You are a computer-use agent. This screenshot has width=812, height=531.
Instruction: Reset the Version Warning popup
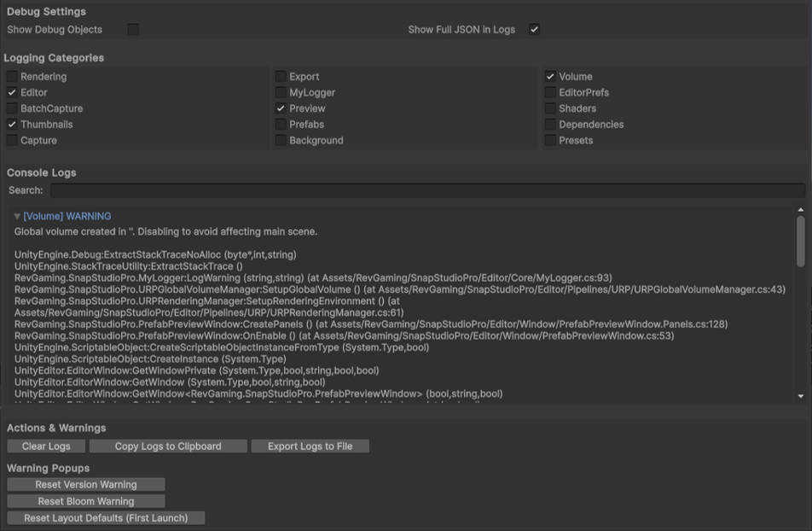pos(85,485)
